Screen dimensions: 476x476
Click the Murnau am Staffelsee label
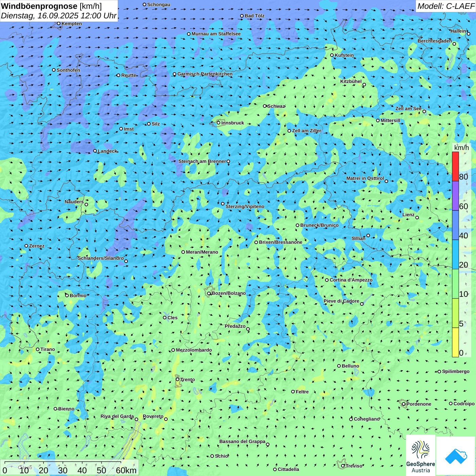(x=216, y=34)
